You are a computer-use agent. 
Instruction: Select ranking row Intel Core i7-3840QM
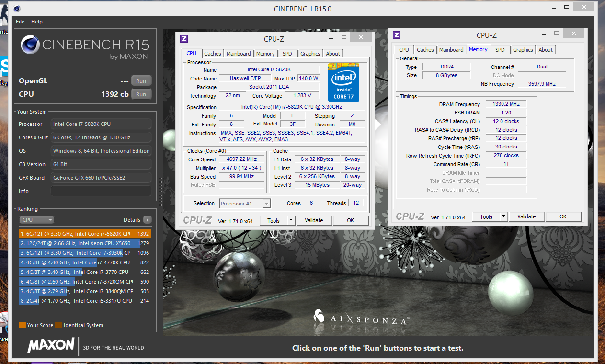pos(85,291)
